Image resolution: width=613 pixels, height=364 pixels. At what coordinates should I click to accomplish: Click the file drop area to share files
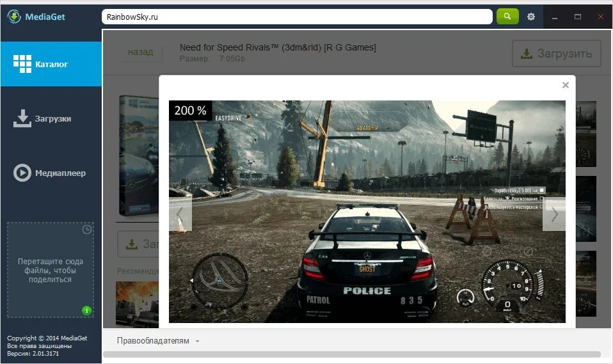pyautogui.click(x=51, y=270)
